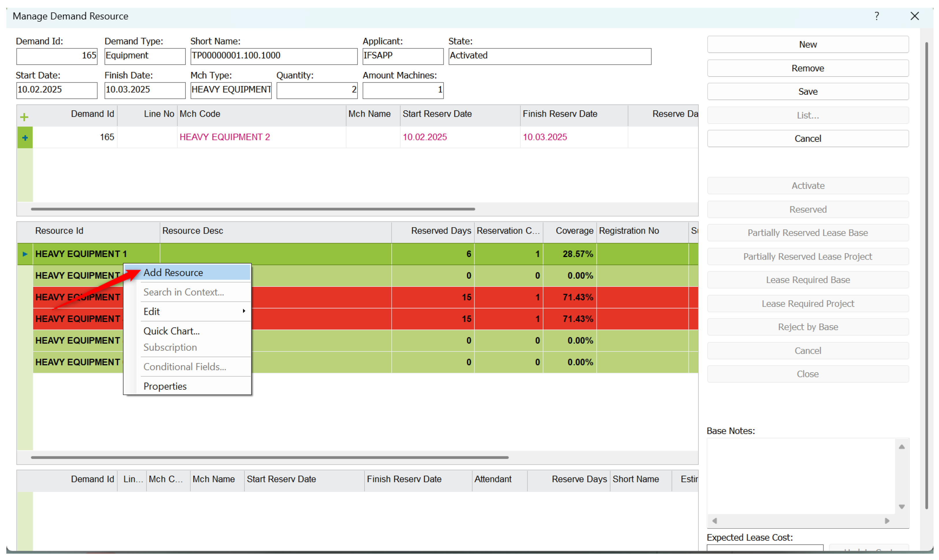Viewport: 939px width, 560px height.
Task: Click the Demand Type field showing Equipment
Action: tap(145, 56)
